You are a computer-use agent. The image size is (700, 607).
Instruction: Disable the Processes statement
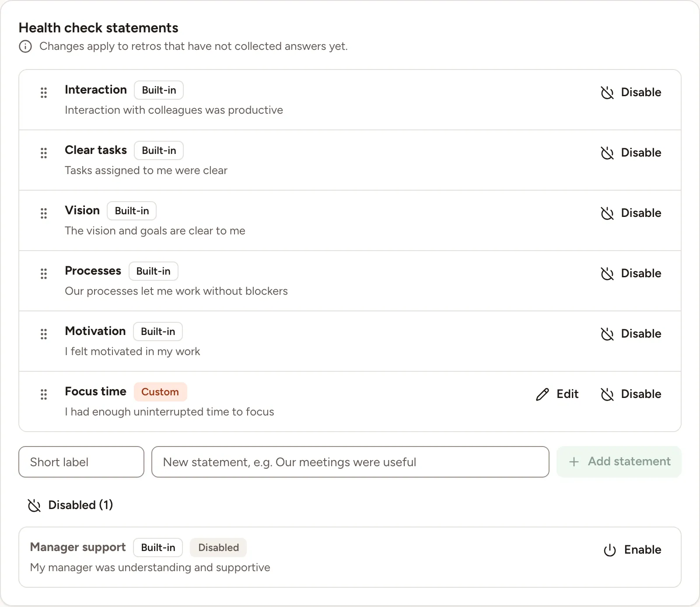[631, 273]
